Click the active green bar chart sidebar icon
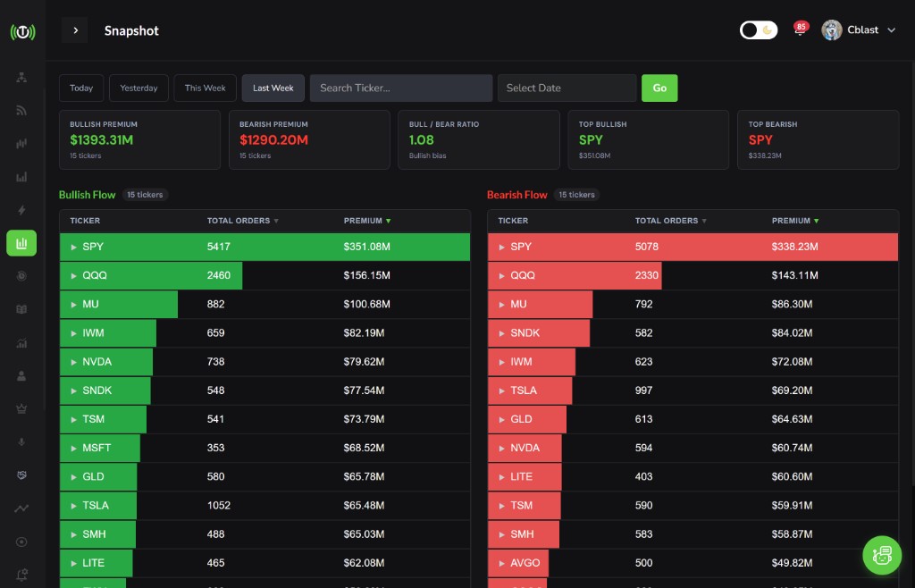 pyautogui.click(x=21, y=242)
